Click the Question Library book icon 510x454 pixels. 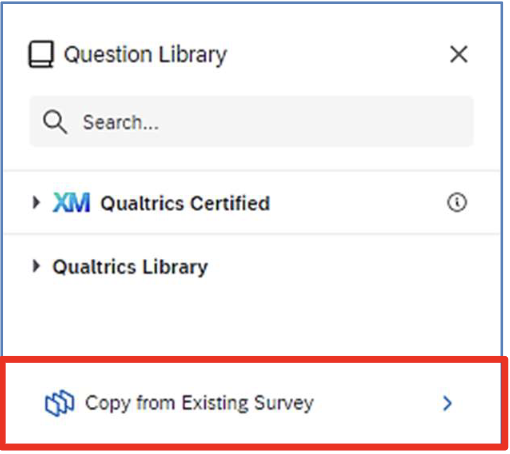point(41,54)
